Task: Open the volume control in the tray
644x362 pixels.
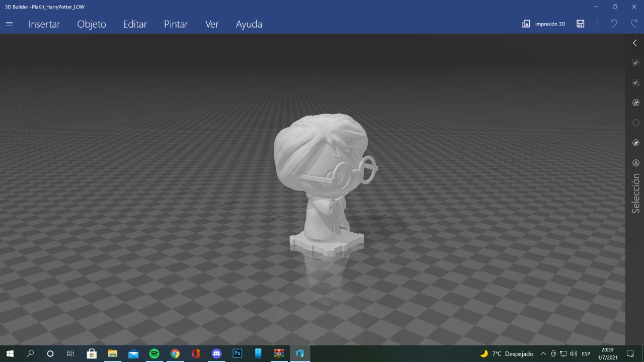Action: [x=574, y=354]
